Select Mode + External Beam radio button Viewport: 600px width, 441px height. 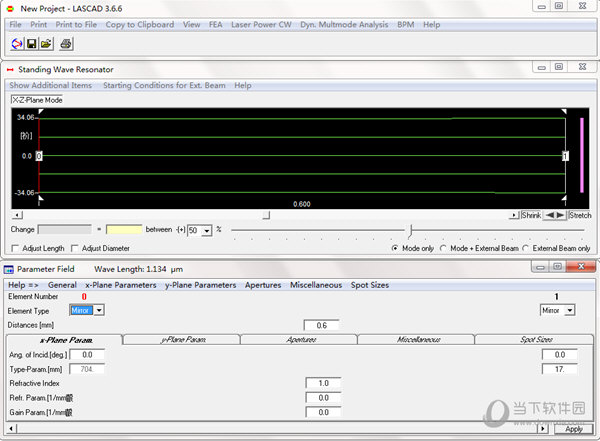(443, 248)
